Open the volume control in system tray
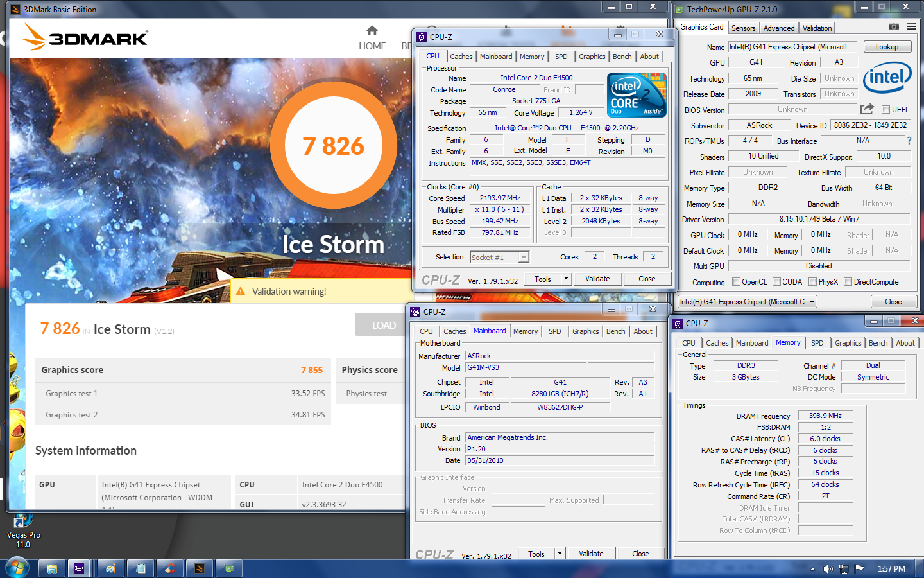This screenshot has height=578, width=924. point(828,569)
